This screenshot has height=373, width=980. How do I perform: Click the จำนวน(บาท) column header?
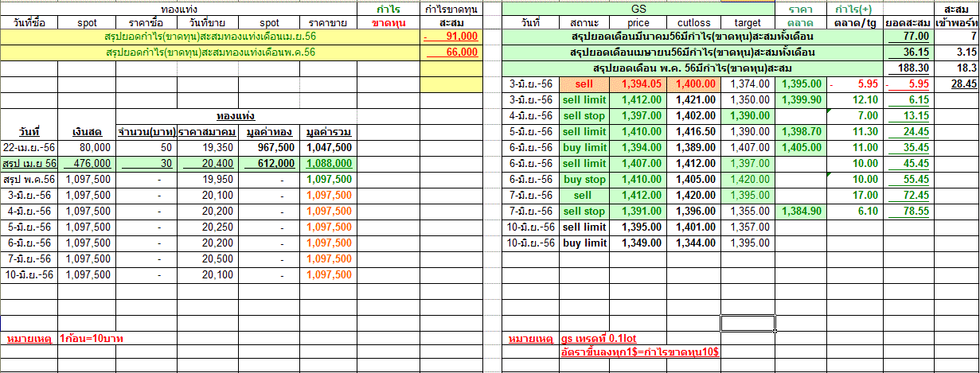(x=146, y=131)
